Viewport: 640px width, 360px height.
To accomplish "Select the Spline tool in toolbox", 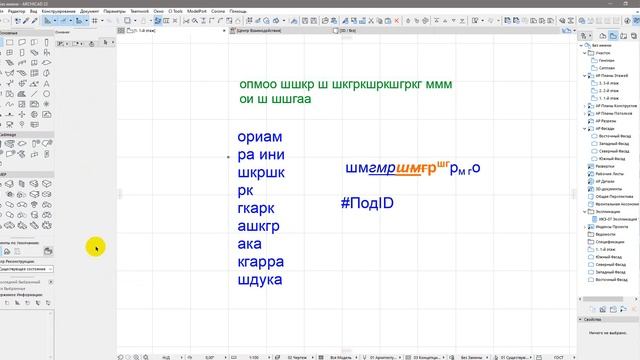I will click(x=9, y=104).
